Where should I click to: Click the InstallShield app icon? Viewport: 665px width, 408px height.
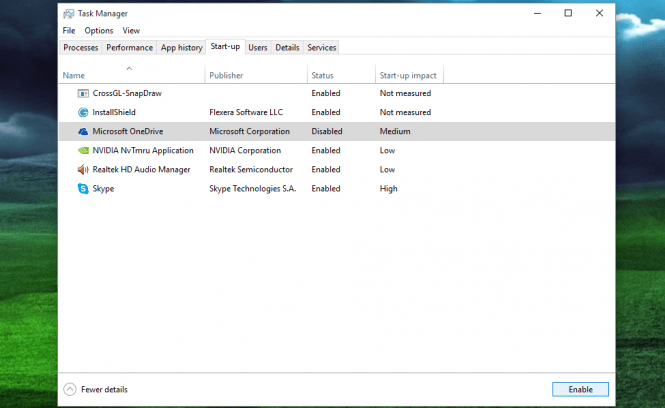[83, 112]
